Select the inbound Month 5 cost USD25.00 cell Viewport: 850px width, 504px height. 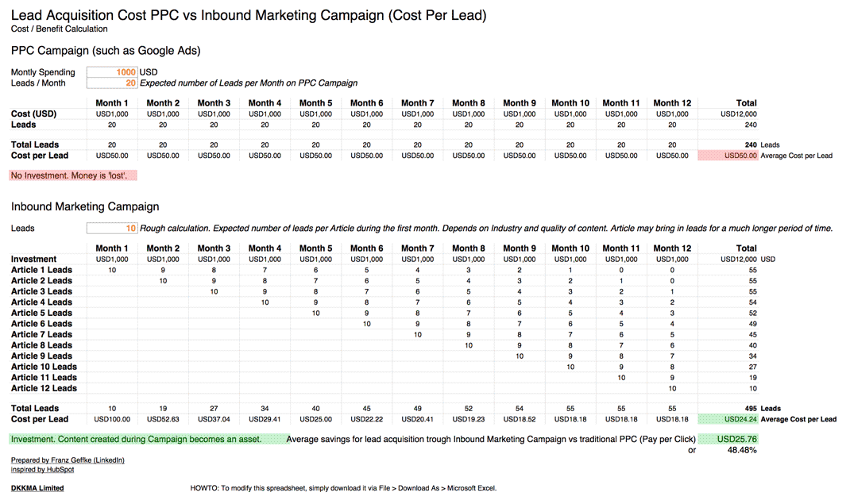(315, 419)
